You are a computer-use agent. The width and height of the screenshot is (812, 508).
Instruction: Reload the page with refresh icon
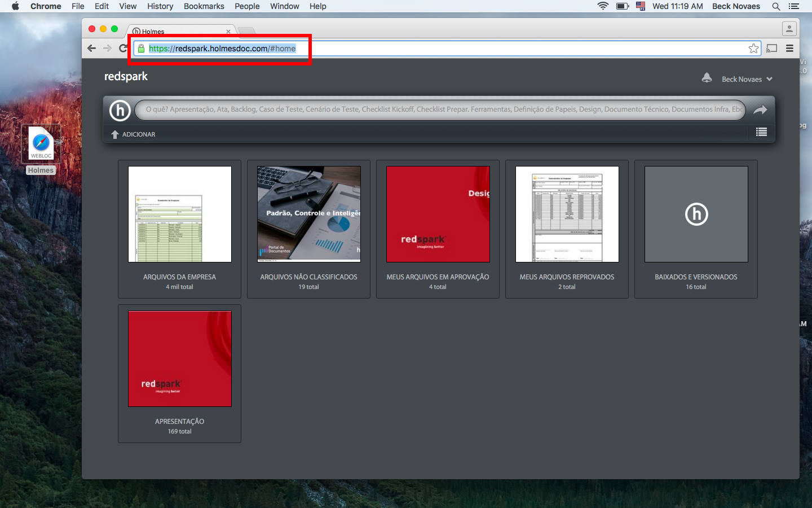tap(123, 49)
